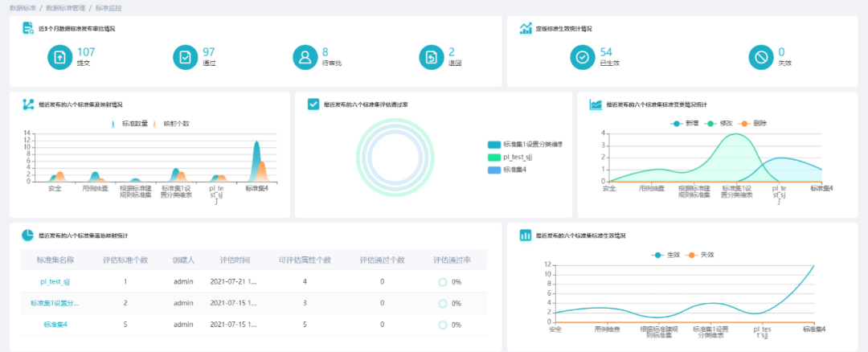Click the 待审批 person icon

(x=305, y=57)
